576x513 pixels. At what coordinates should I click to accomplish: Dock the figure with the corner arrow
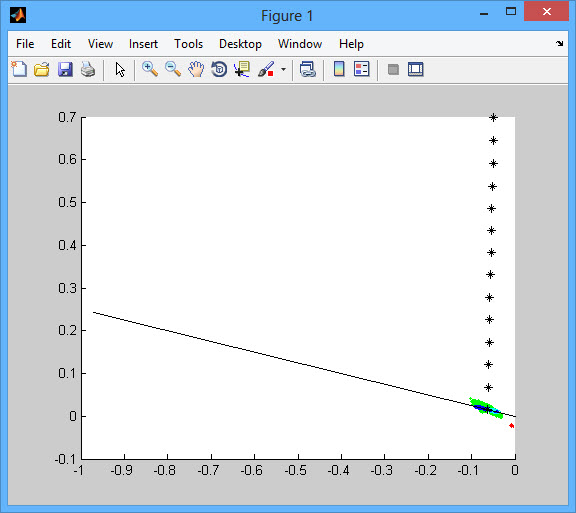pos(559,44)
